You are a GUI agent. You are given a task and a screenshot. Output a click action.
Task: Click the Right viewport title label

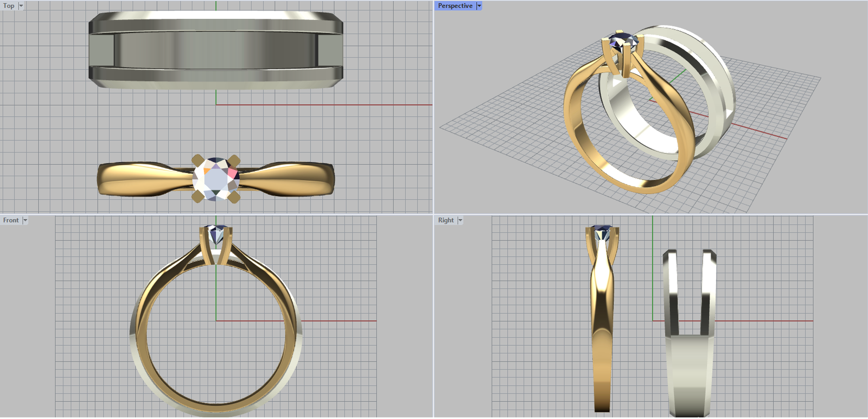click(445, 220)
